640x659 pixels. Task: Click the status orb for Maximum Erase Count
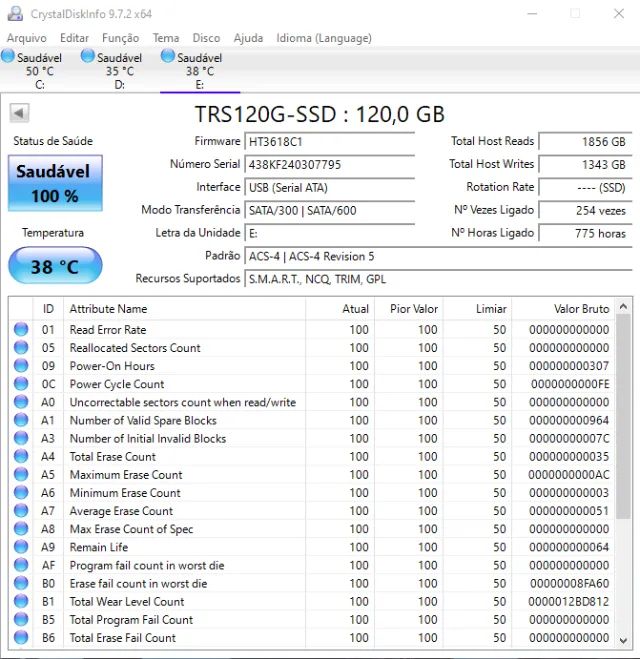21,474
